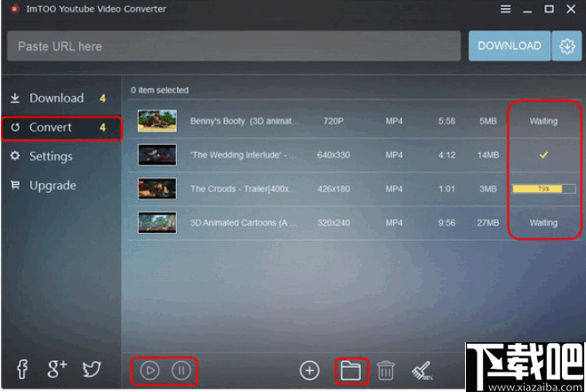Image resolution: width=586 pixels, height=392 pixels.
Task: Click the 4:12 duration value
Action: pyautogui.click(x=446, y=155)
